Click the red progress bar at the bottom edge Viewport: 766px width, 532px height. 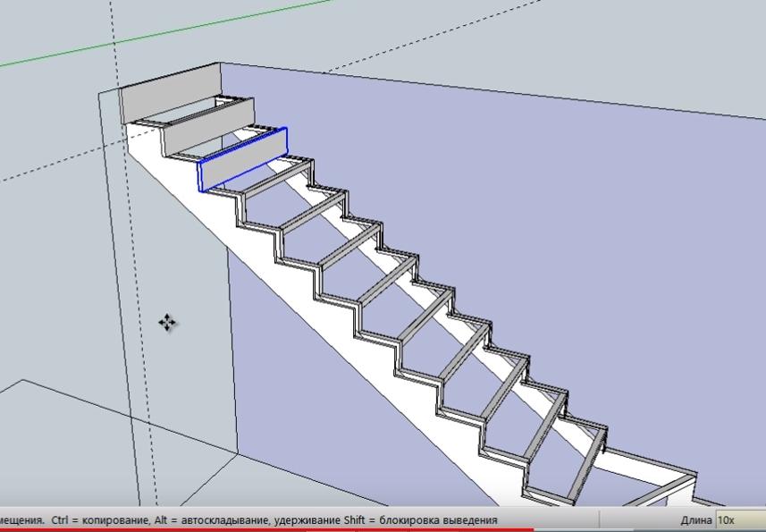[268, 529]
